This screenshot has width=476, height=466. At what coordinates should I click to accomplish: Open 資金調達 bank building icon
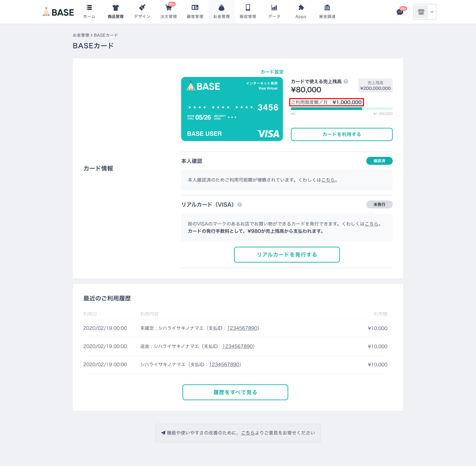327,8
